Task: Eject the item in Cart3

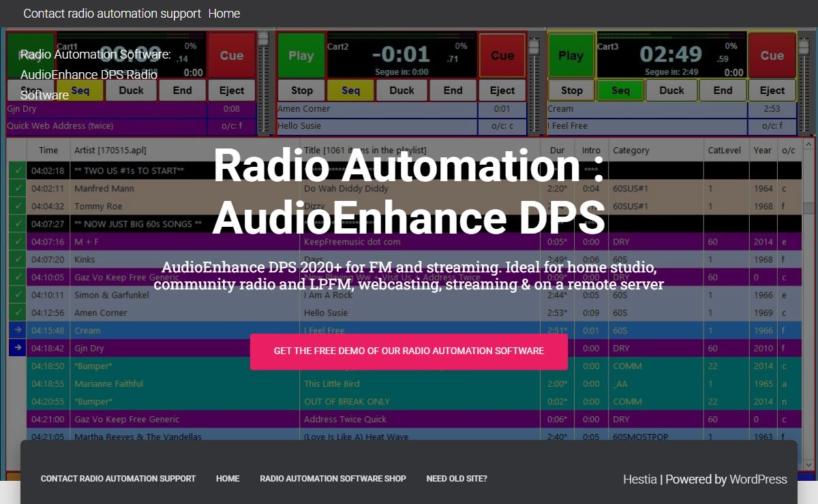Action: pyautogui.click(x=772, y=90)
